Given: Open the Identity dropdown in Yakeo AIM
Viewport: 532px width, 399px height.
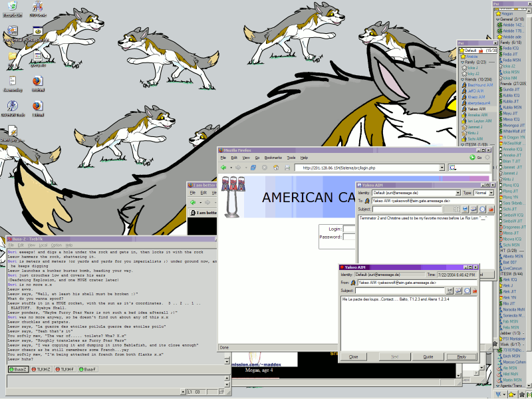Looking at the screenshot, I should tap(456, 192).
